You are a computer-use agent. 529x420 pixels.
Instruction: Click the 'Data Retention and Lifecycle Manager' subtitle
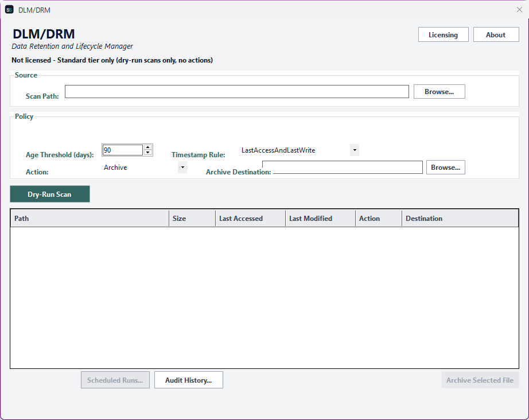click(72, 46)
